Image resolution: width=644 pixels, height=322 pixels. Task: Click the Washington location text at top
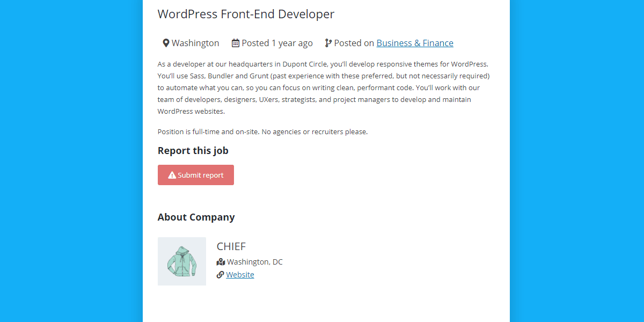(195, 43)
